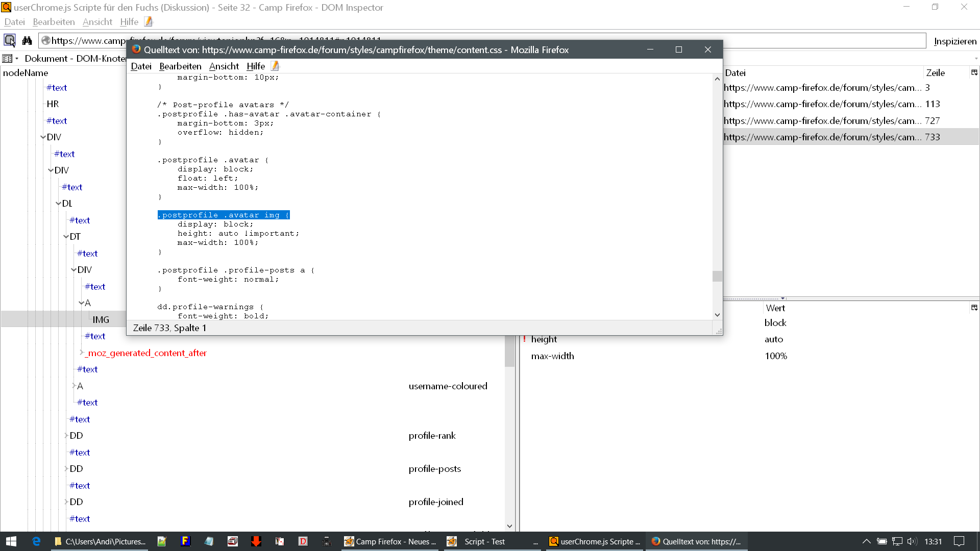Open the column picker beside Wert header
The height and width of the screenshot is (551, 980).
(x=974, y=308)
